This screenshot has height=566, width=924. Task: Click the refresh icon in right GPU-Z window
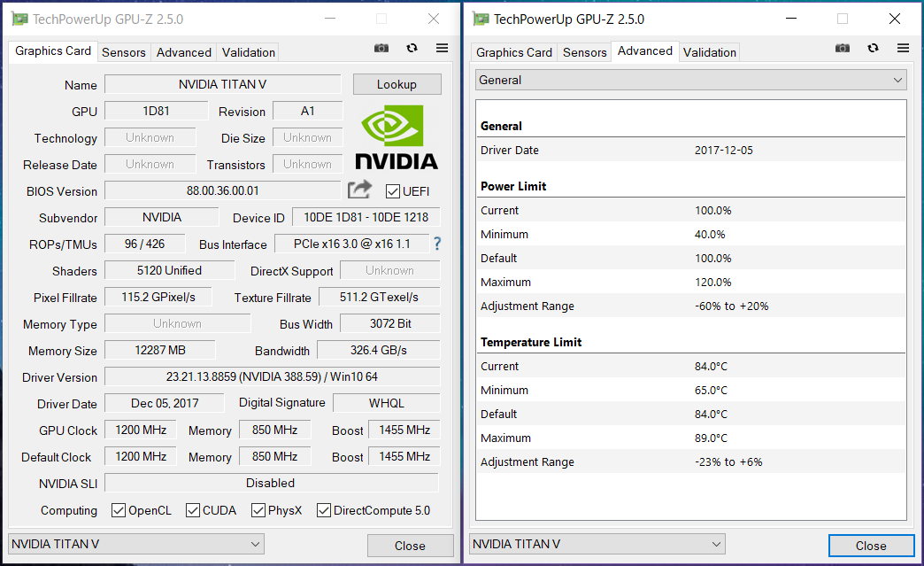pyautogui.click(x=874, y=49)
